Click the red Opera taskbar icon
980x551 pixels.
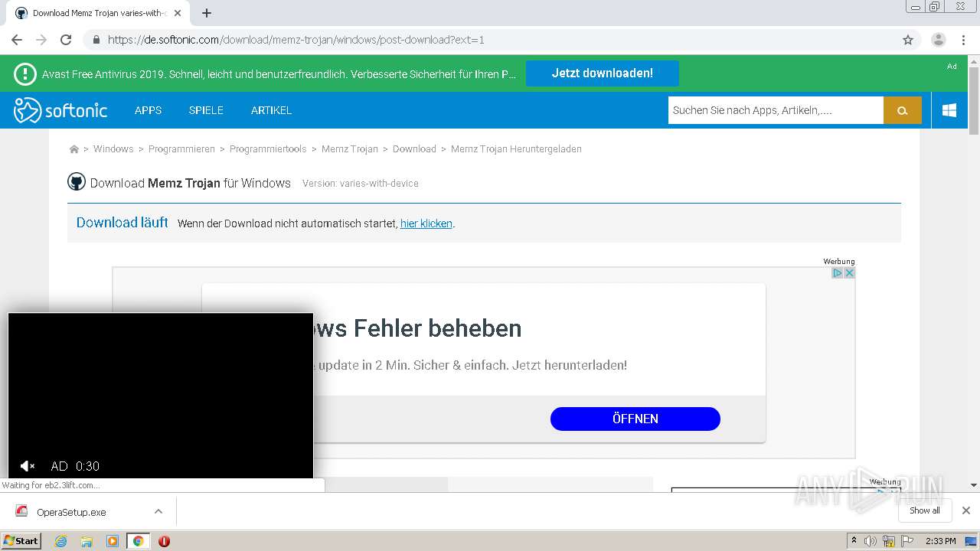(164, 541)
